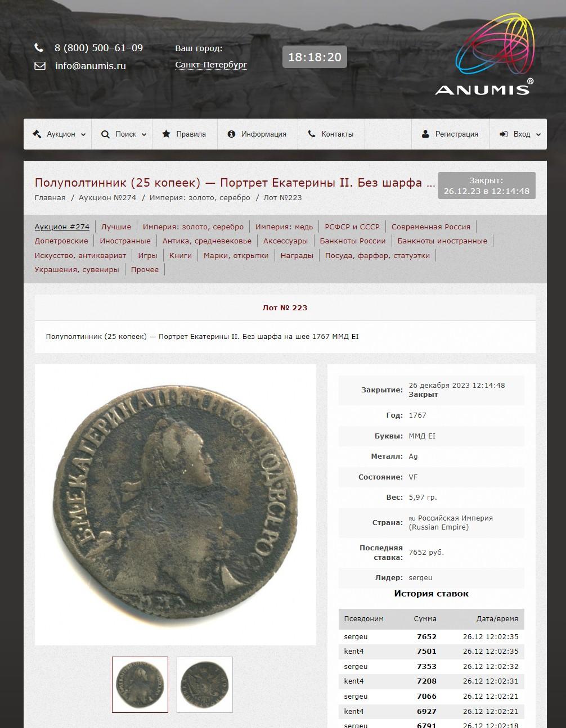Click the magnifier icon beside Поиск

(x=105, y=134)
